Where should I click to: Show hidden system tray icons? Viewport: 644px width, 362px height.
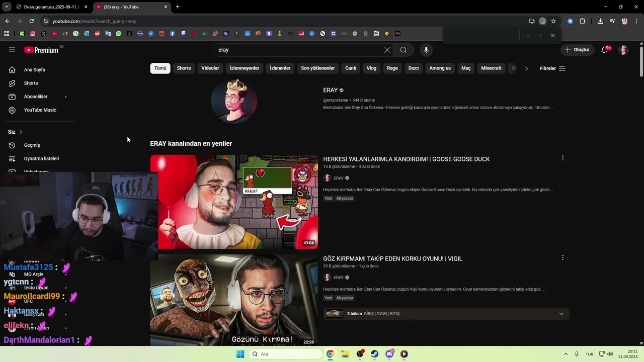[566, 354]
